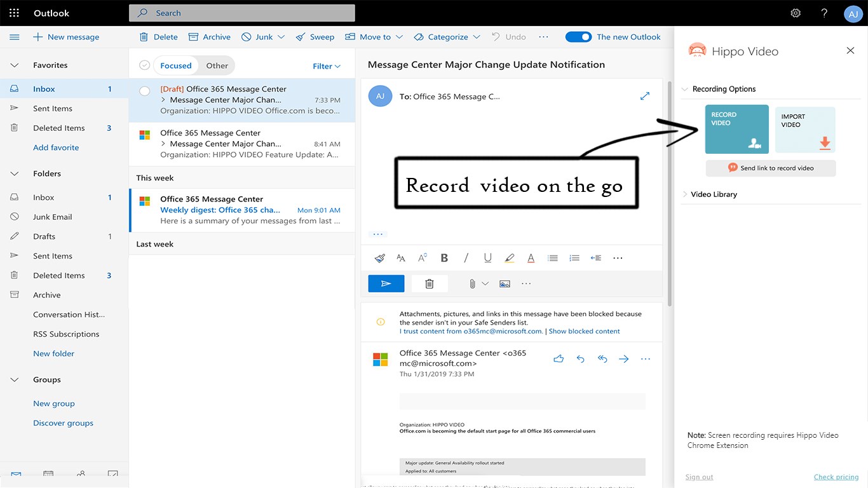Select all messages checkbox
Image resolution: width=868 pixels, height=488 pixels.
(x=145, y=65)
